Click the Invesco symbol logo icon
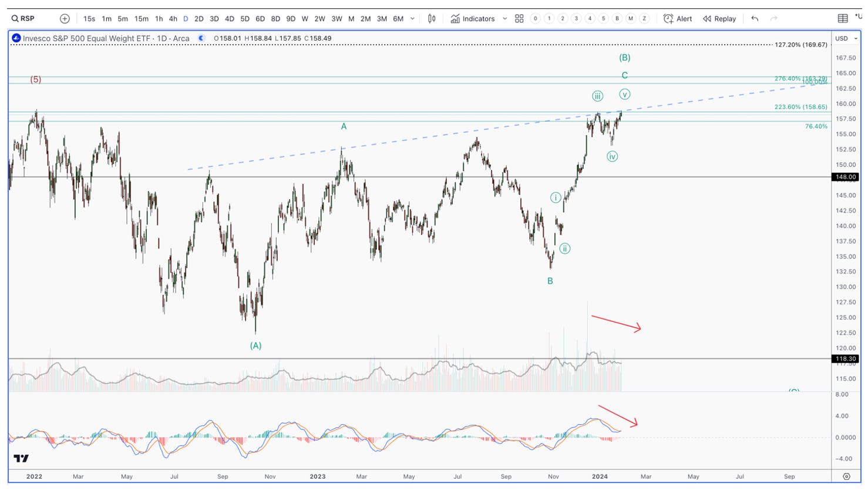Screen dimensions: 868x490 [x=16, y=38]
